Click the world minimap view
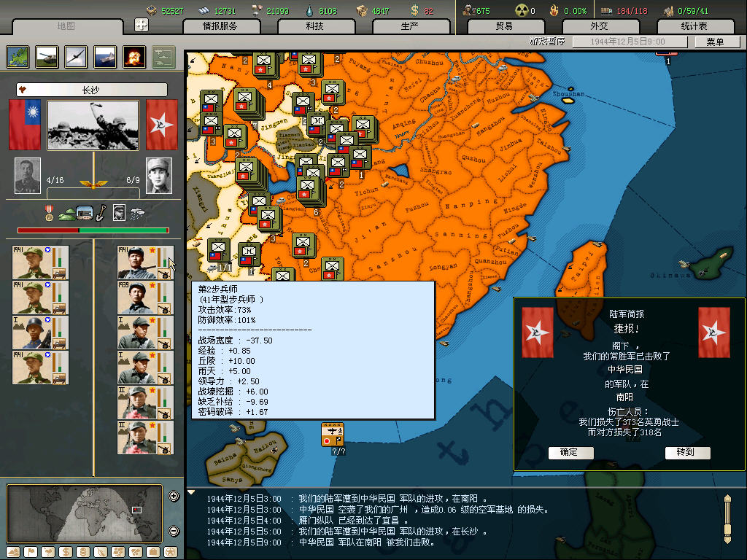The image size is (747, 560). (85, 514)
